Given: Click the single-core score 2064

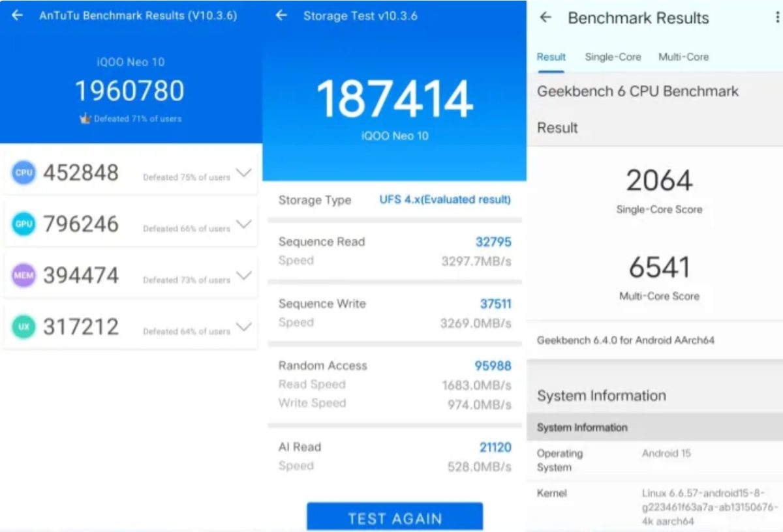Looking at the screenshot, I should 659,181.
